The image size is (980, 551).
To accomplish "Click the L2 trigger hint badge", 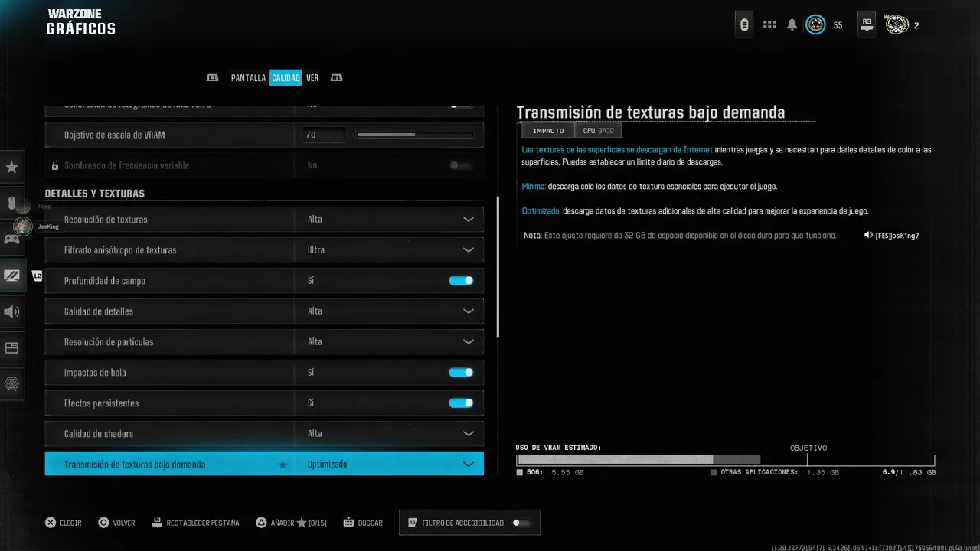I will coord(37,275).
